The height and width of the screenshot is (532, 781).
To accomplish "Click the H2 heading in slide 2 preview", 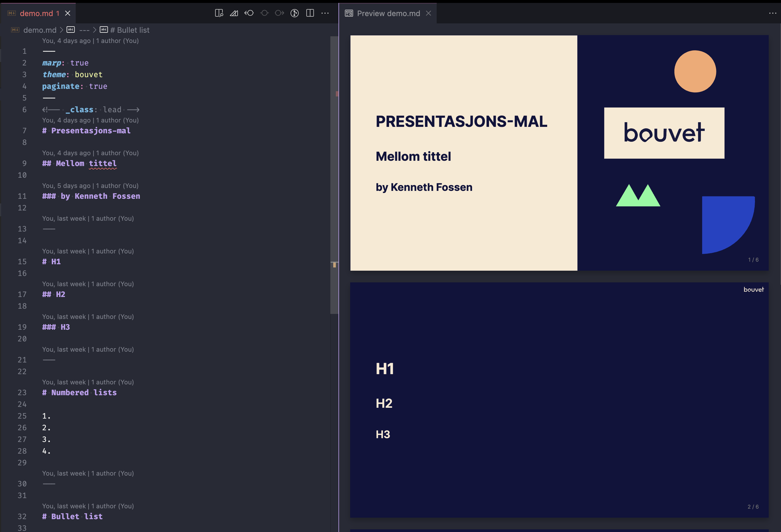I will (x=384, y=404).
